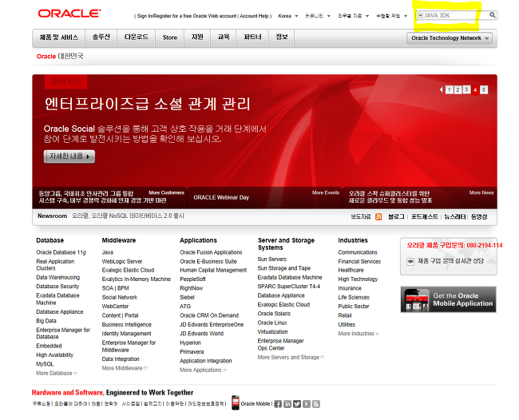Click the Oracle Mobile phone icon in footer

point(236,402)
